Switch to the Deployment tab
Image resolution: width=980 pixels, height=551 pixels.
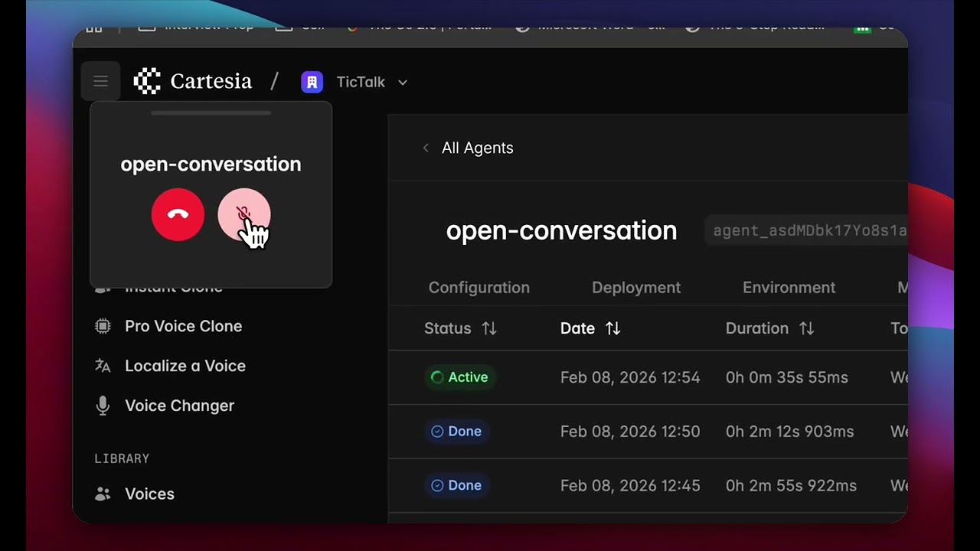coord(636,288)
